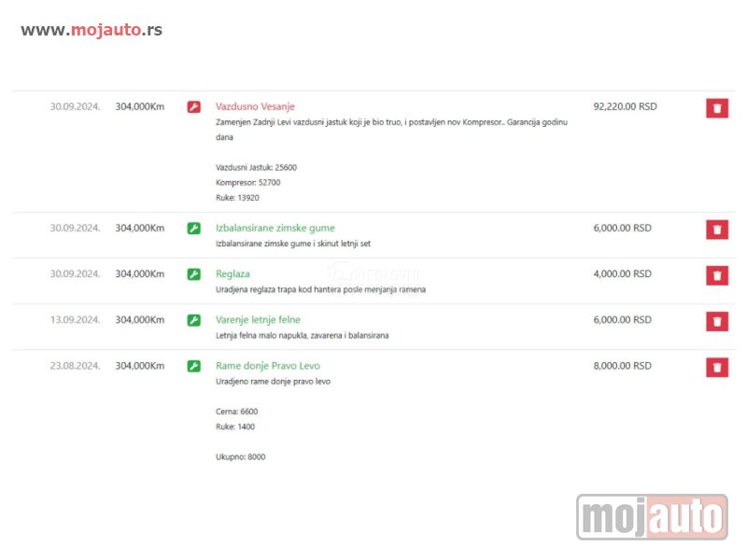Click the www.mojauto.rs address at top
747x560 pixels.
click(92, 30)
